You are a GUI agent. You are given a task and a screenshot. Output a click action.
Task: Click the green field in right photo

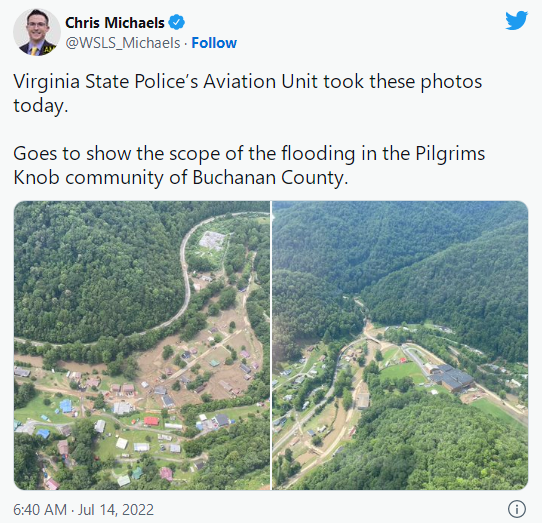coord(403,372)
